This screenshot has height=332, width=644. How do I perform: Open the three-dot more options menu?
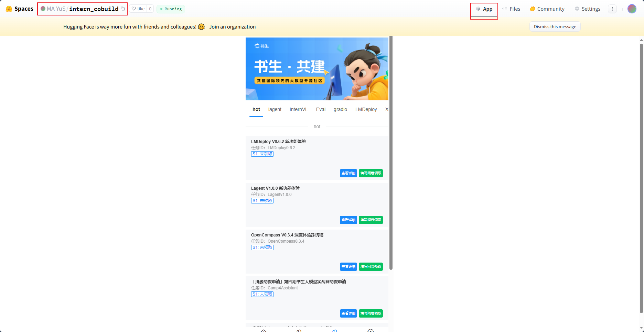(x=612, y=9)
